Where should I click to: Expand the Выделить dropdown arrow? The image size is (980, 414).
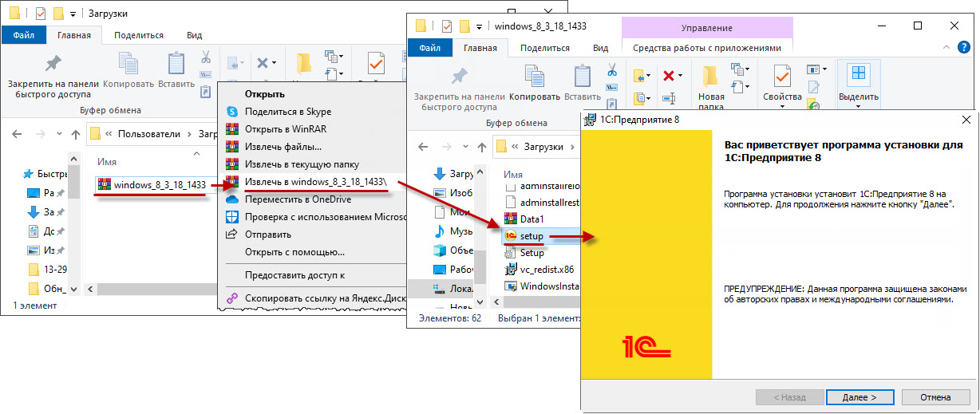click(859, 106)
